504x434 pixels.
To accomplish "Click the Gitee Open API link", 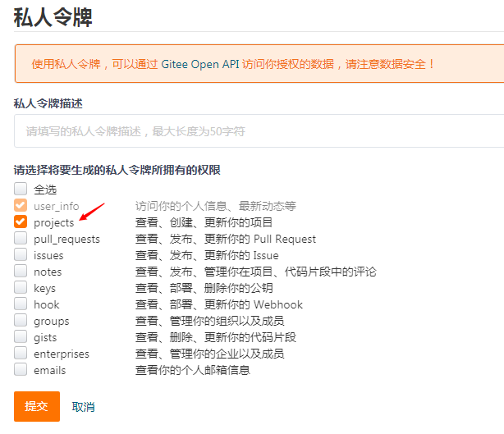I will click(200, 64).
